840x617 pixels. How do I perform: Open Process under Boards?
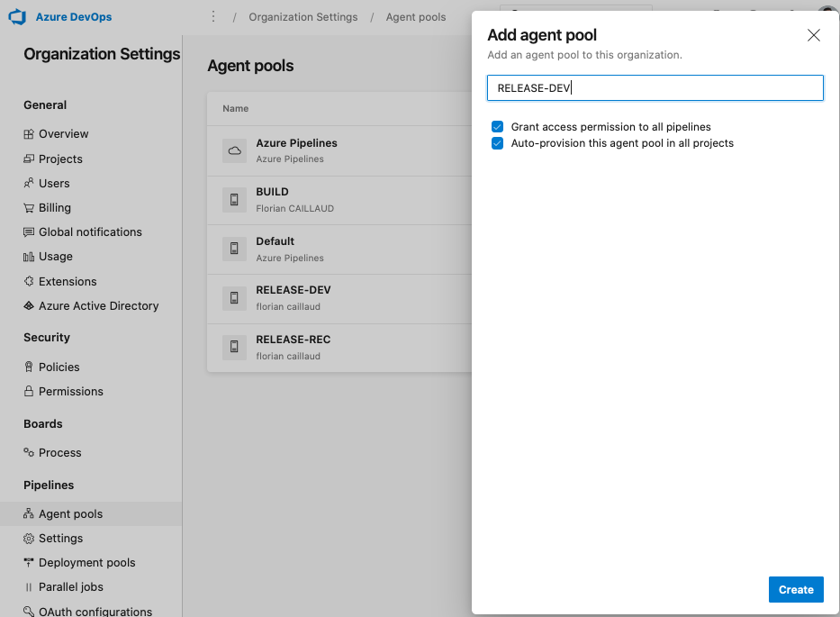point(59,452)
